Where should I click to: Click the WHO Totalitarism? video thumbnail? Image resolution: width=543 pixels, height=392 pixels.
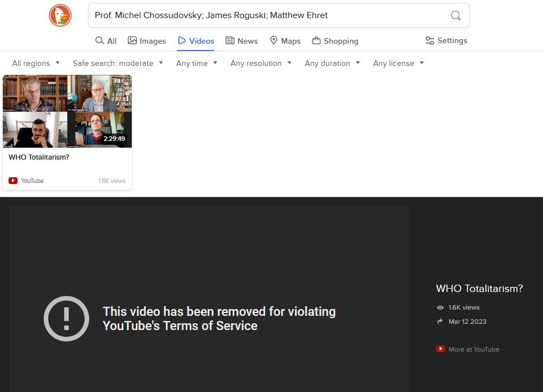coord(67,111)
